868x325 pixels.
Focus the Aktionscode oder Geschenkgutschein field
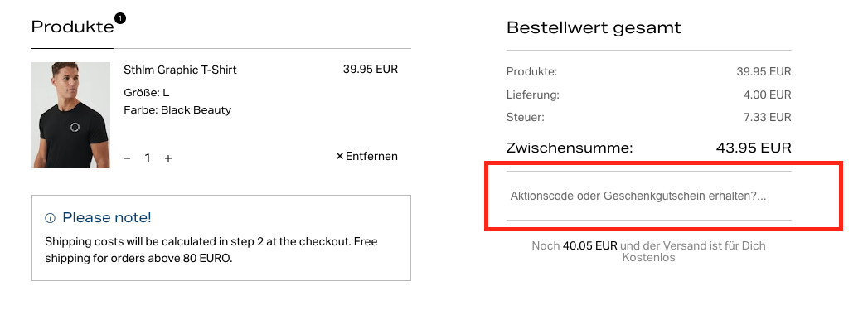(x=649, y=196)
